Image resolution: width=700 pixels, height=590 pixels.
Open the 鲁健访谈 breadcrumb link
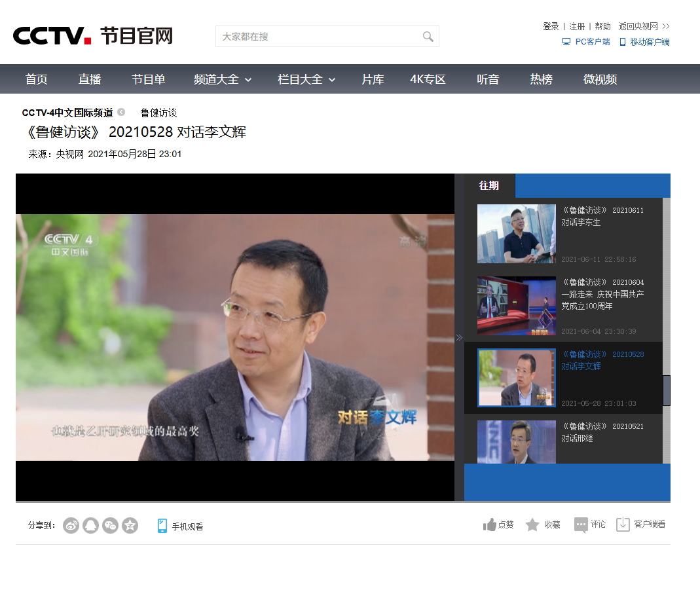(158, 113)
